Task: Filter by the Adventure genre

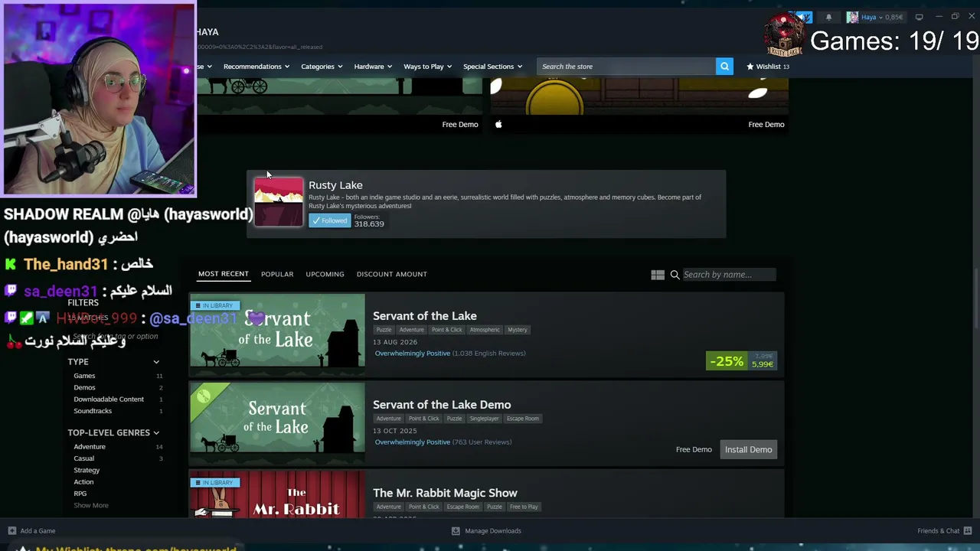Action: tap(90, 446)
